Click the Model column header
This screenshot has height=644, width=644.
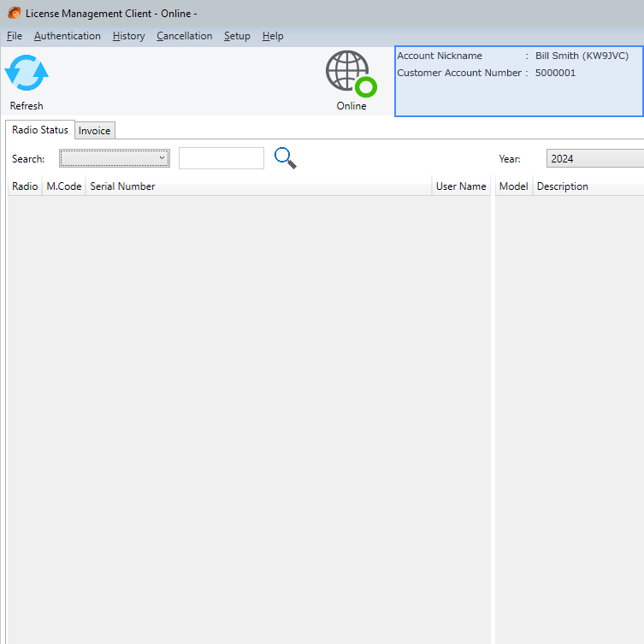click(513, 186)
